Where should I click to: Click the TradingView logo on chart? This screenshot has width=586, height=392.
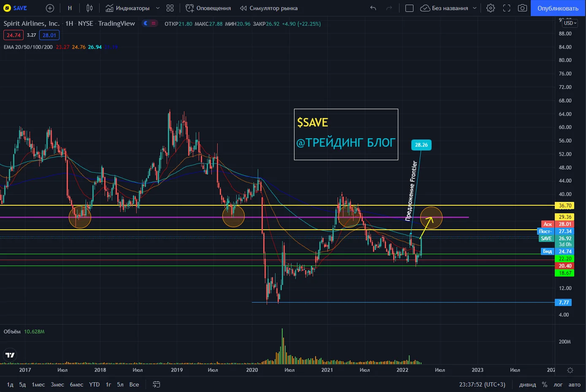tap(10, 355)
